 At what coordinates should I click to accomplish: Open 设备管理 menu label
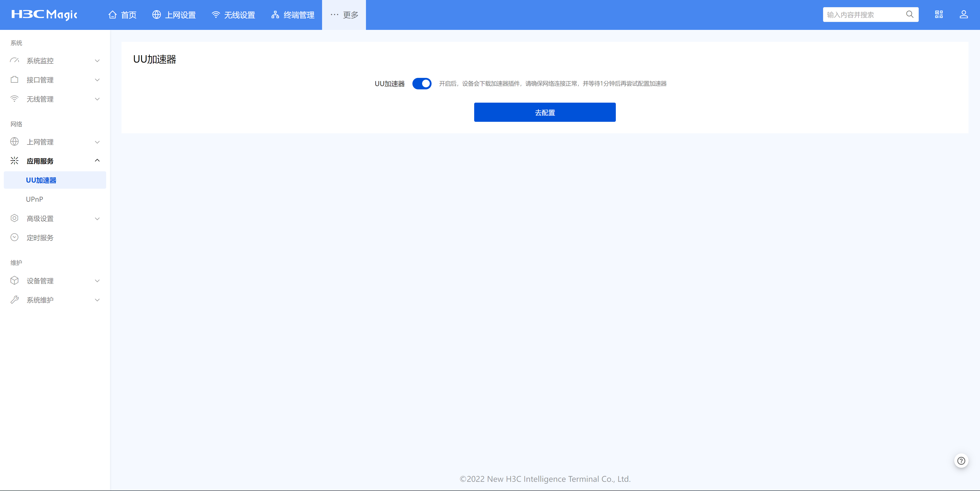(x=40, y=281)
